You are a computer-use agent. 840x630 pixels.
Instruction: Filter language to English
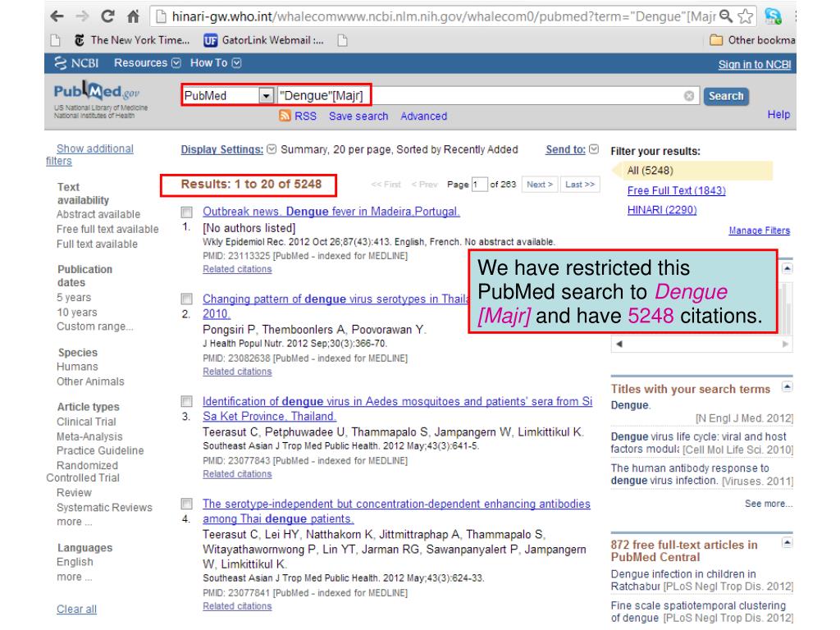[x=75, y=562]
